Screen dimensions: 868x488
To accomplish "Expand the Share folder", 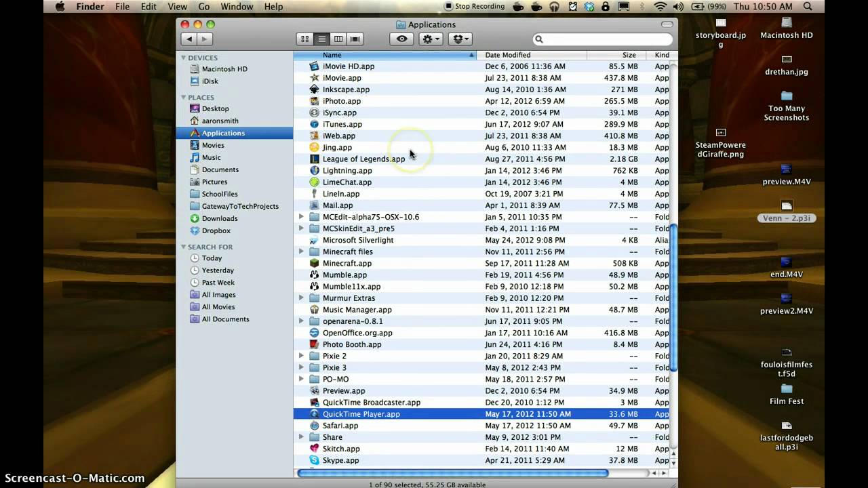I will [301, 437].
